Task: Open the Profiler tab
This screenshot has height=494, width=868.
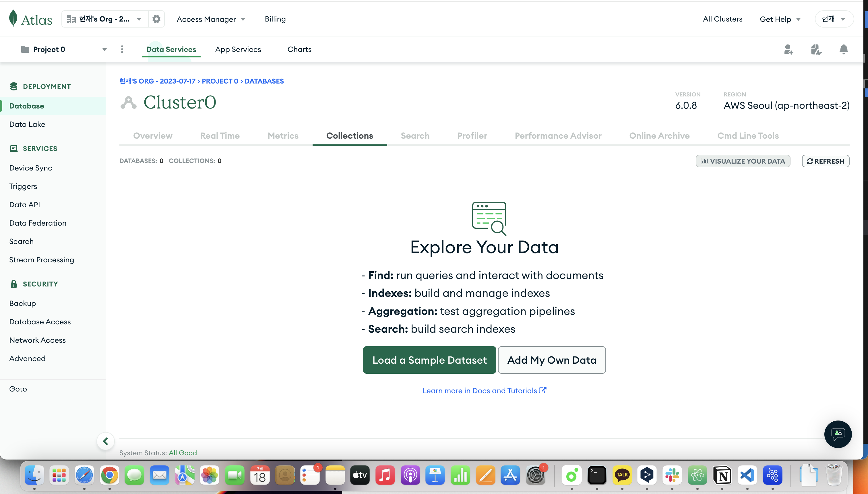Action: click(x=472, y=136)
